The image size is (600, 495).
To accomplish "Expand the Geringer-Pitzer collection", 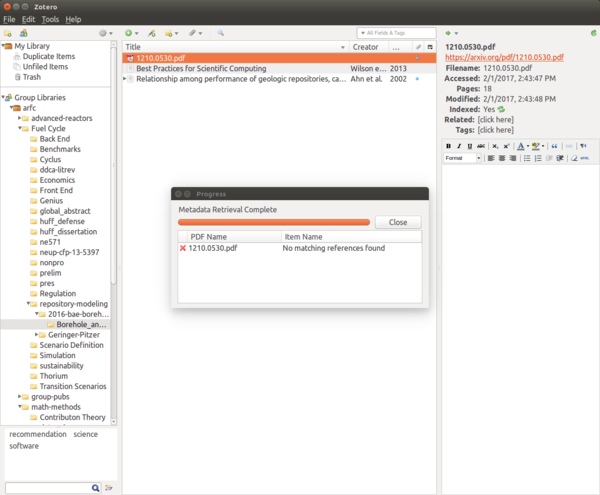I will point(37,335).
